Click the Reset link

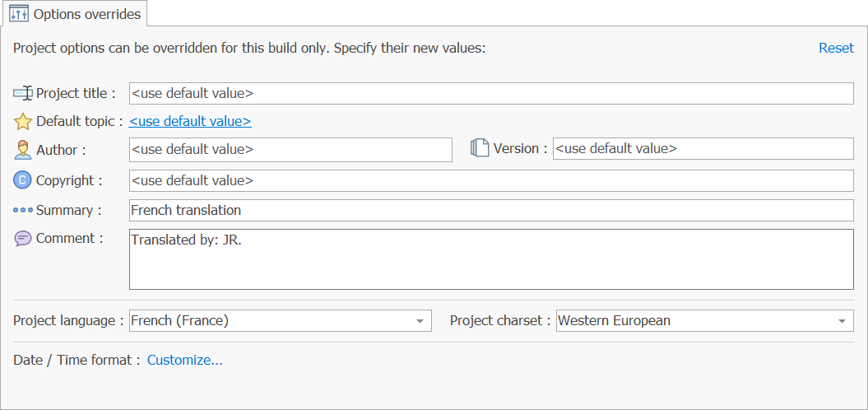point(836,49)
